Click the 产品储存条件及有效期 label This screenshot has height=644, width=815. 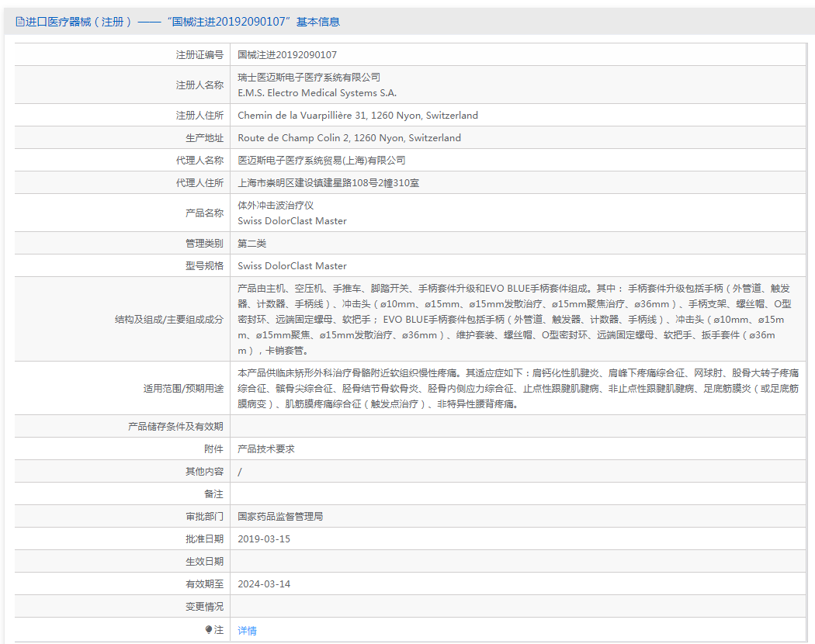click(x=175, y=427)
